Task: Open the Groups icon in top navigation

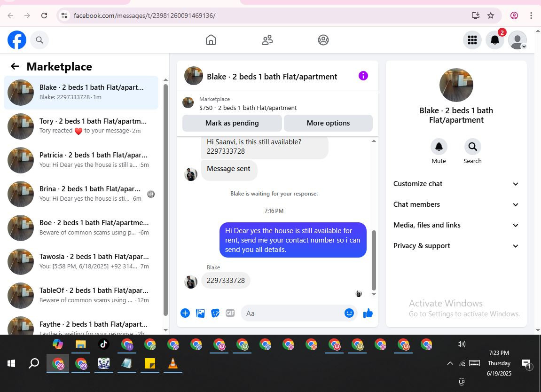Action: coord(323,40)
